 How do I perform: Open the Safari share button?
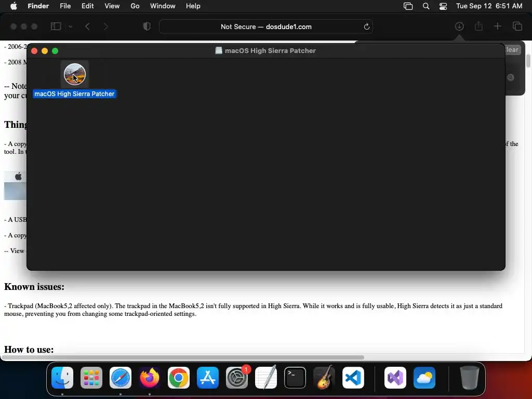(478, 26)
